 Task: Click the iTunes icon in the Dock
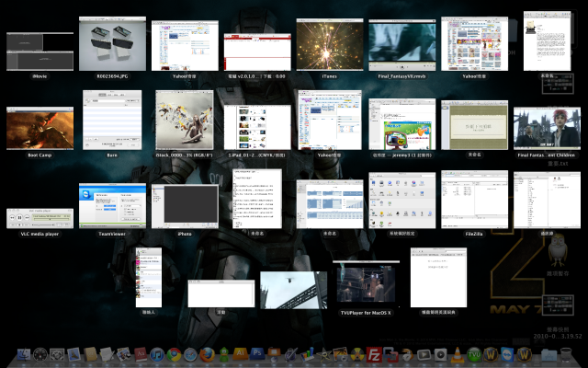[x=157, y=354]
